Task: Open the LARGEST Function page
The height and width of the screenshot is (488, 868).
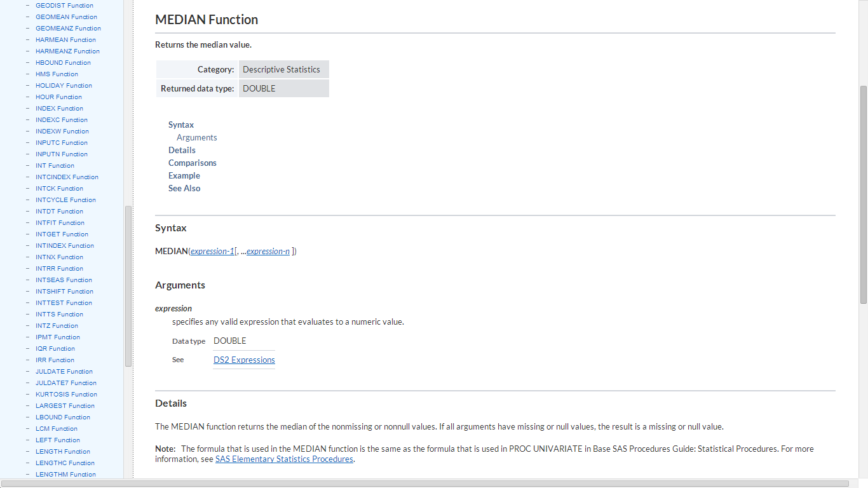Action: click(x=65, y=406)
